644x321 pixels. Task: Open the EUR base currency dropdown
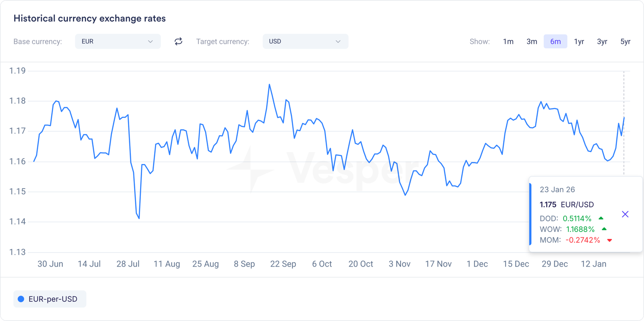(x=118, y=41)
